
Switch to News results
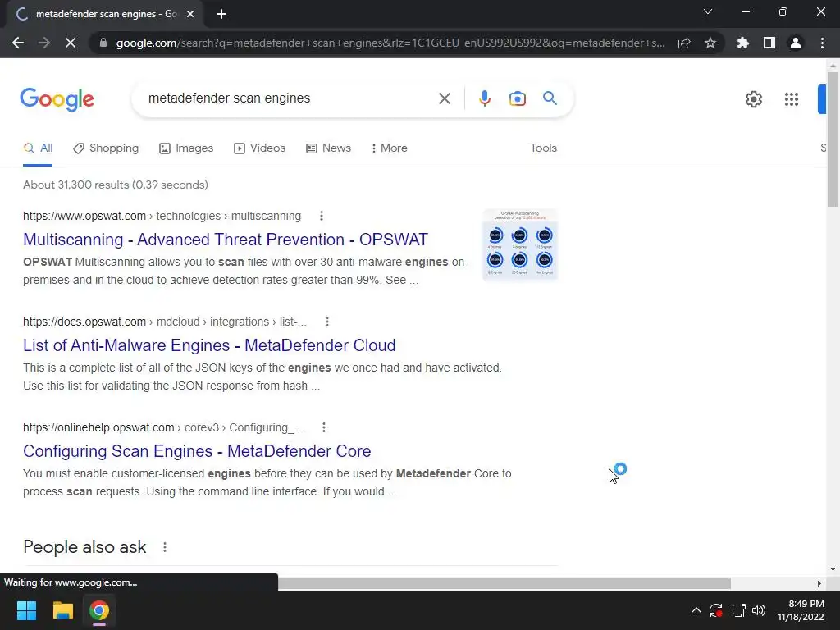(328, 148)
